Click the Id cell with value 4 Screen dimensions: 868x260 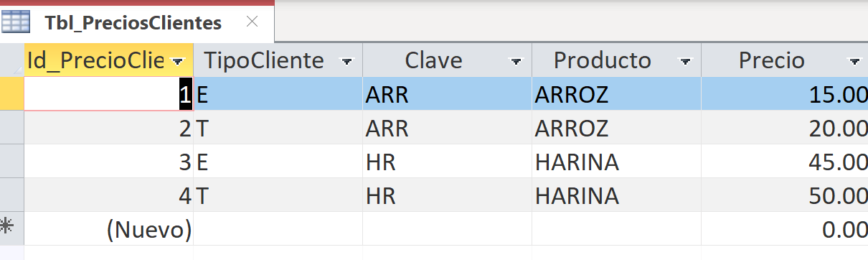[x=108, y=195]
